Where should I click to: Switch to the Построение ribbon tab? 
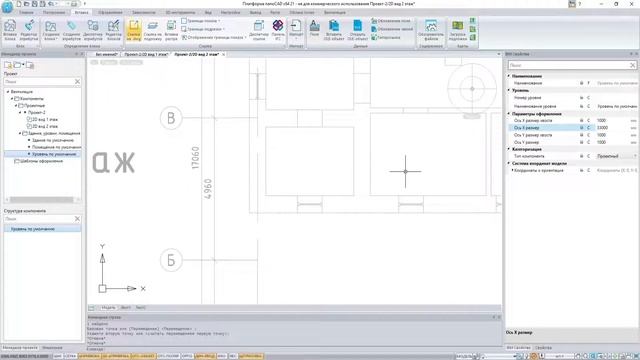pyautogui.click(x=54, y=13)
